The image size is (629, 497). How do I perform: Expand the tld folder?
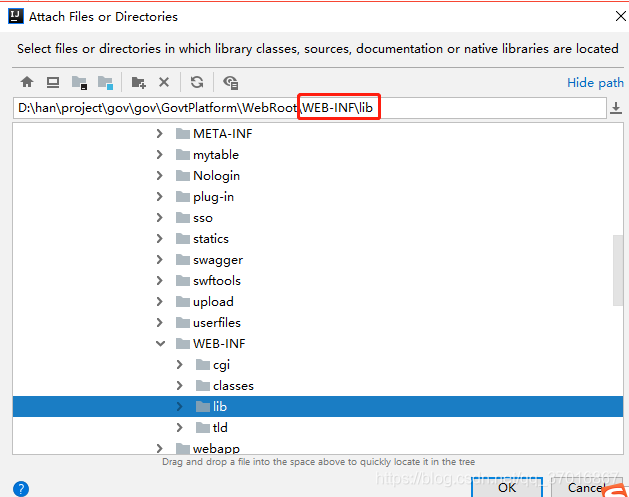pos(180,428)
